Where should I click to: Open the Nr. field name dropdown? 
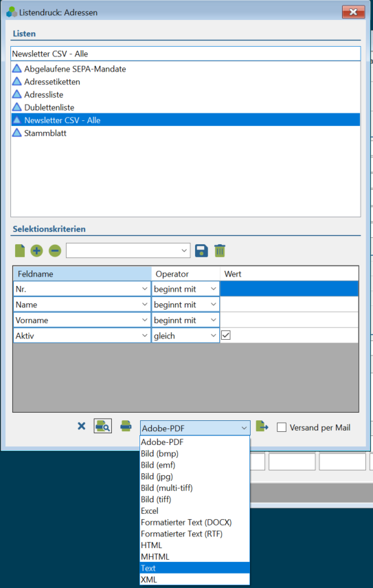82,289
